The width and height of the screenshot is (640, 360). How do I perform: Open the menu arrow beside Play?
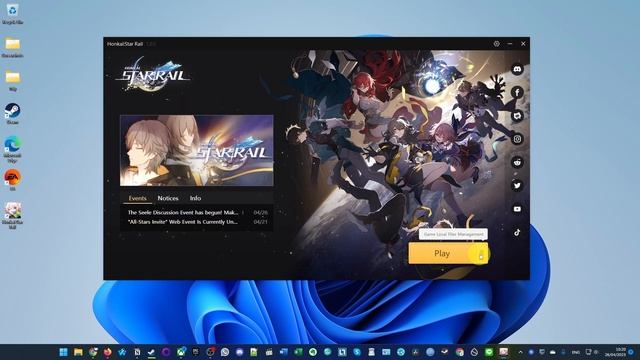pyautogui.click(x=481, y=253)
